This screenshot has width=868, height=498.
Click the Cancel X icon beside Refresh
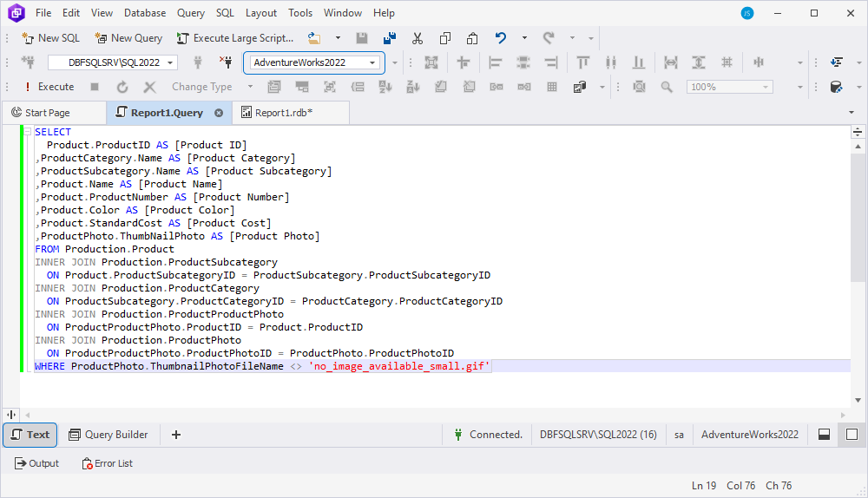coord(149,87)
